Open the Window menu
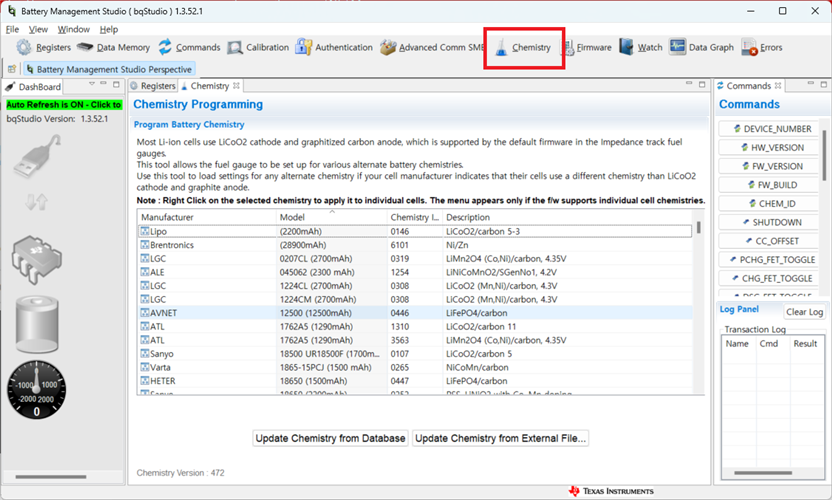This screenshot has height=500, width=832. pyautogui.click(x=74, y=29)
